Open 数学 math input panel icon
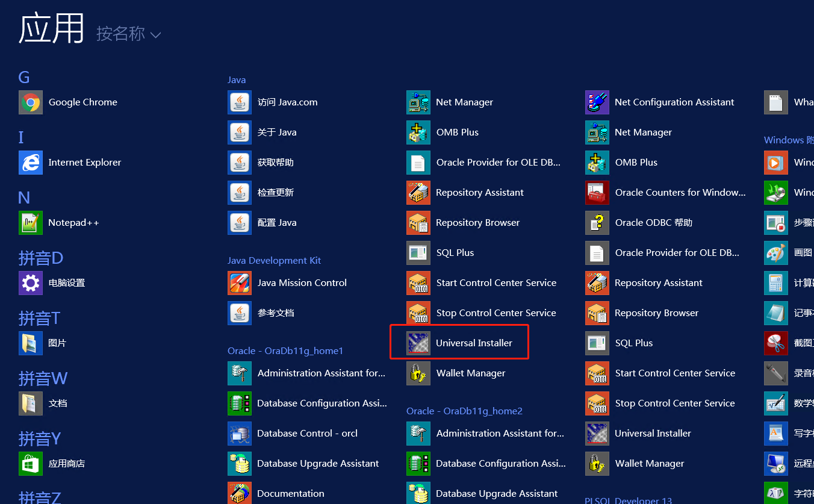814x504 pixels. (x=776, y=403)
